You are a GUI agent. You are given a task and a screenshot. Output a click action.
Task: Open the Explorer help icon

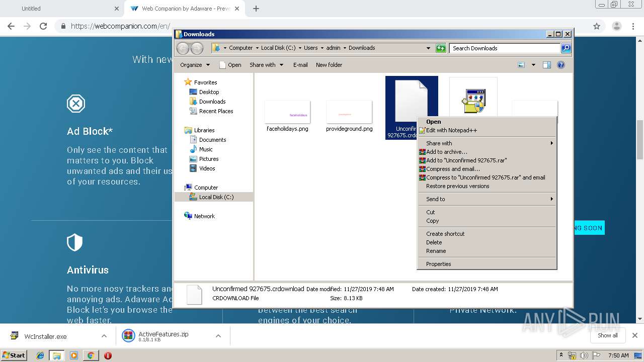tap(561, 65)
